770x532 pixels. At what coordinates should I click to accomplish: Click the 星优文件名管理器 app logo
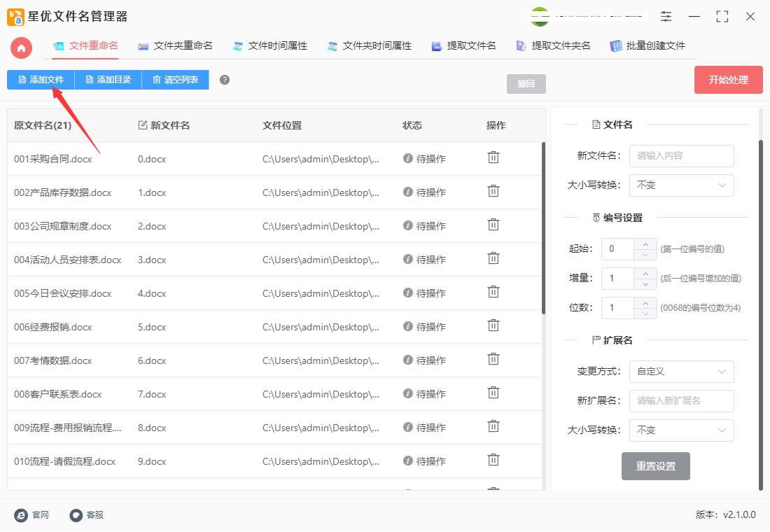(15, 17)
